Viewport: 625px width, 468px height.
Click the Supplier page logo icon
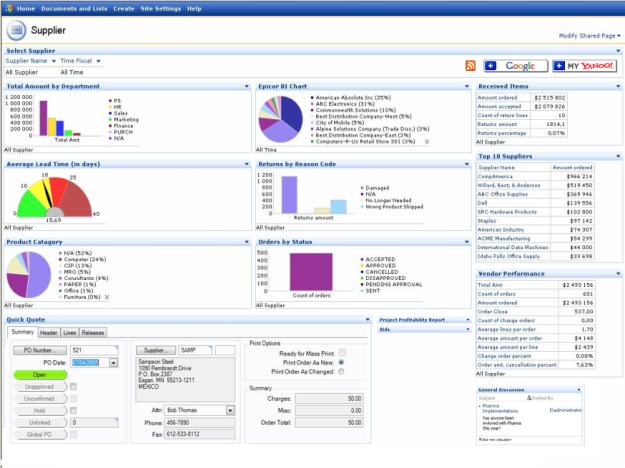click(16, 30)
